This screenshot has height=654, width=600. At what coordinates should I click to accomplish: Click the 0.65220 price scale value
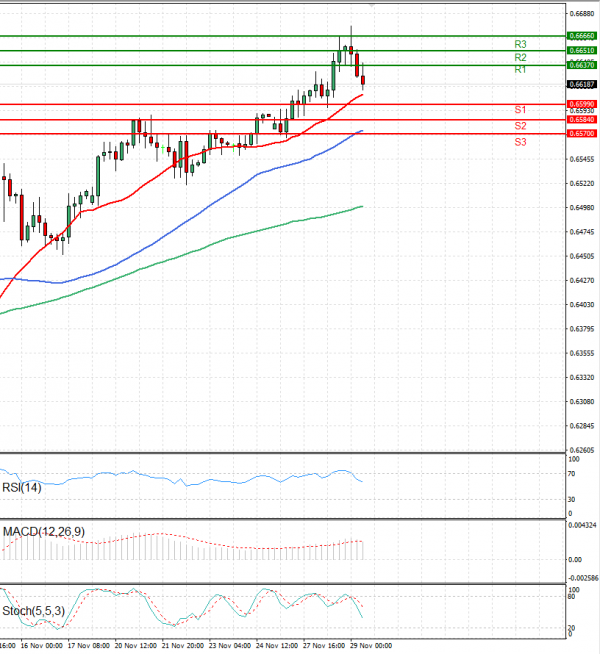582,184
